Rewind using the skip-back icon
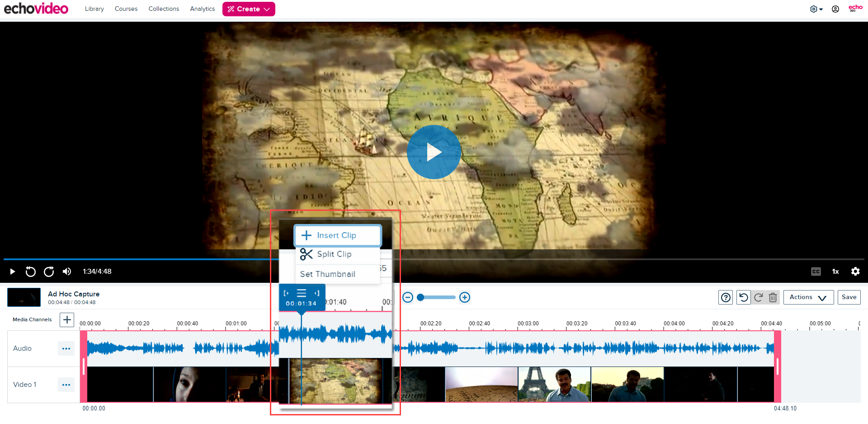The width and height of the screenshot is (868, 424). [x=30, y=272]
